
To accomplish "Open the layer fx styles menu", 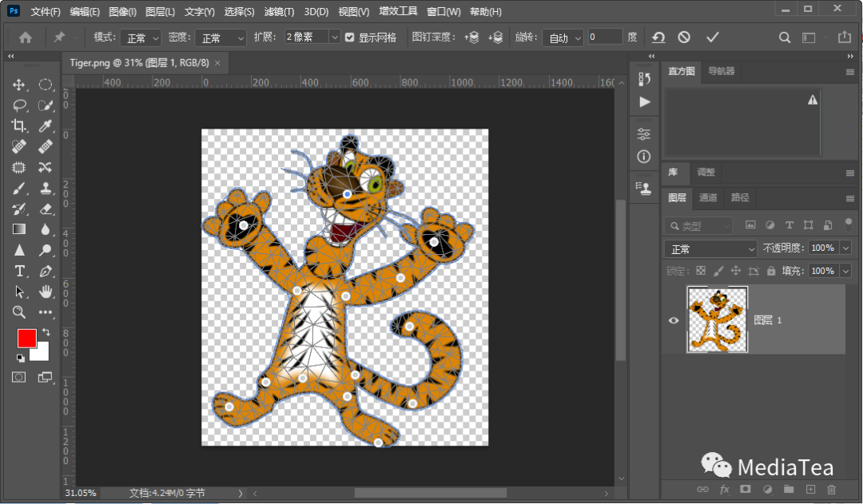I will [724, 489].
